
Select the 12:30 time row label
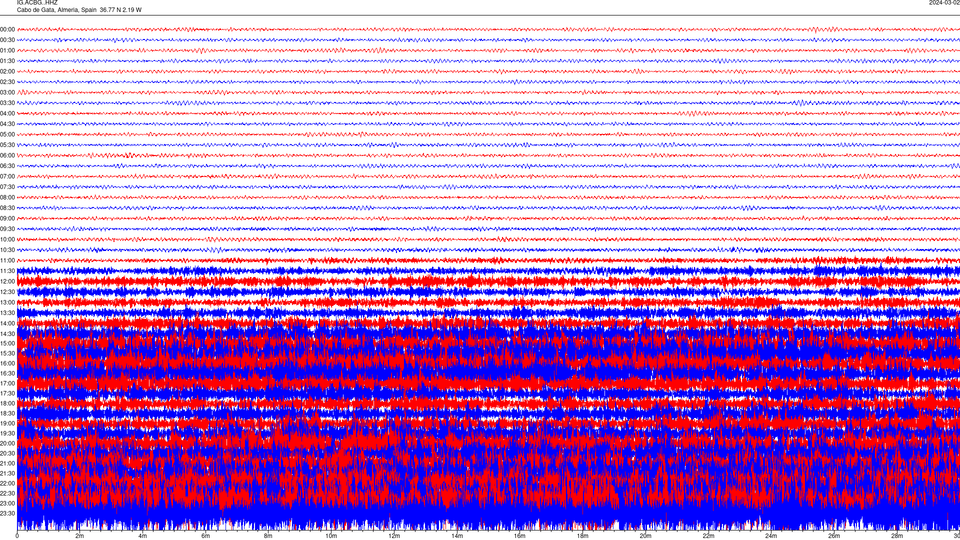pos(7,291)
